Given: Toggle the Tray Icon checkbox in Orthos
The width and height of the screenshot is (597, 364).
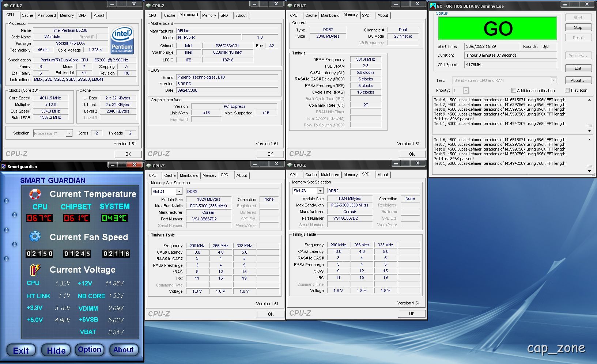Looking at the screenshot, I should click(567, 90).
